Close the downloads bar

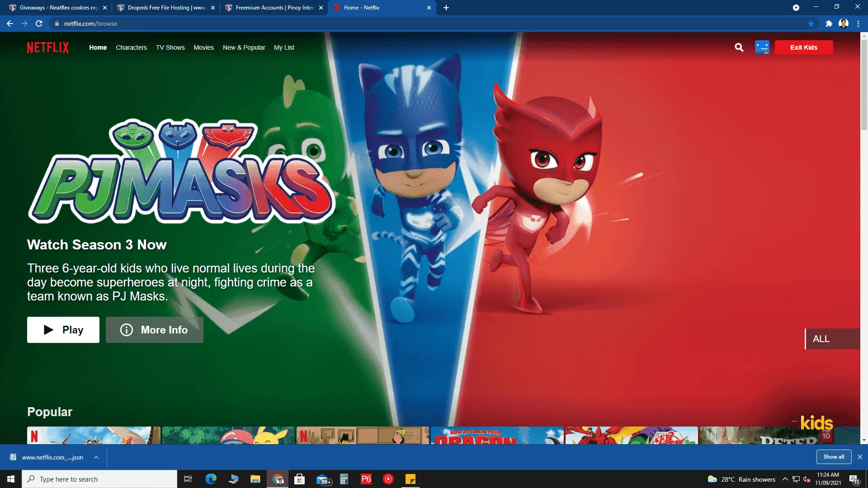(860, 457)
